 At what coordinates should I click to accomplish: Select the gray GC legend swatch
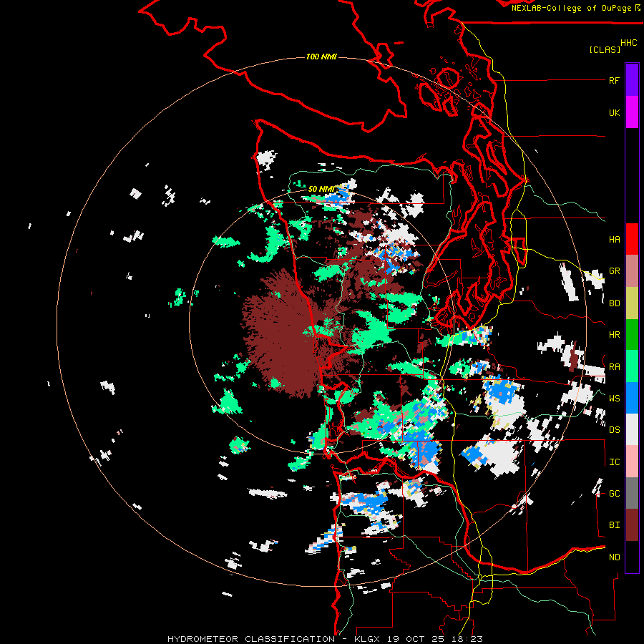coord(632,493)
